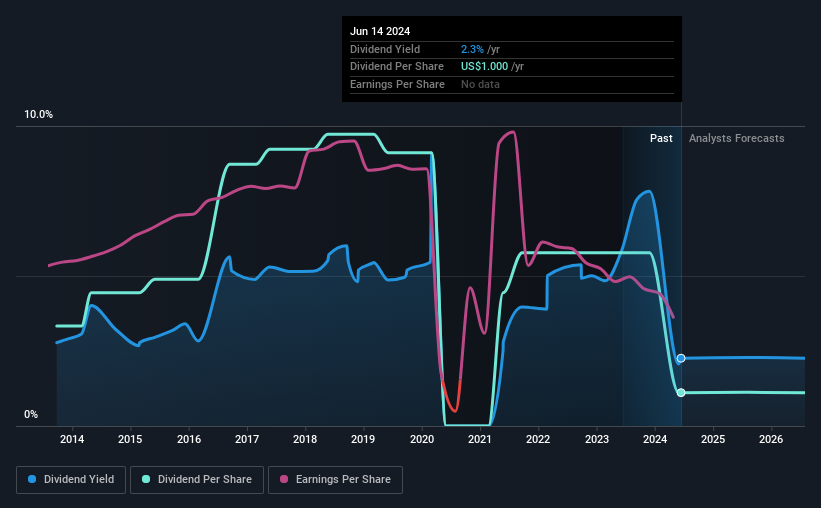Click the 2026 x-axis label

point(771,439)
